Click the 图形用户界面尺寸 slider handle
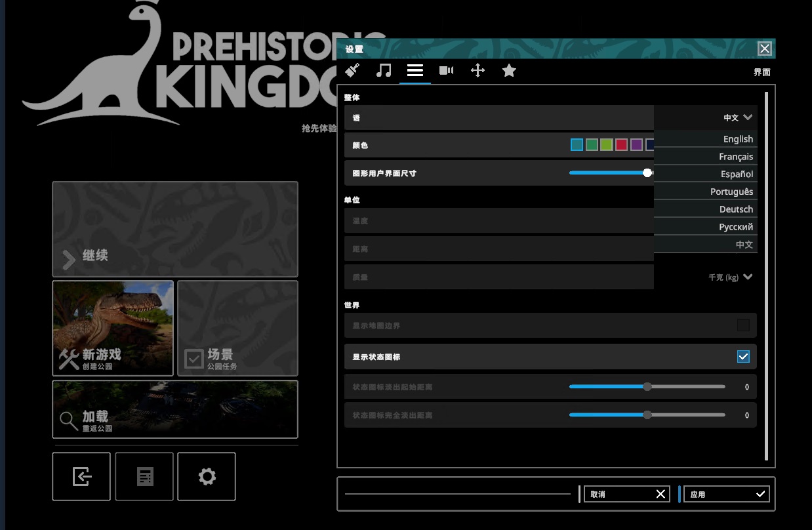The width and height of the screenshot is (812, 530). point(647,173)
